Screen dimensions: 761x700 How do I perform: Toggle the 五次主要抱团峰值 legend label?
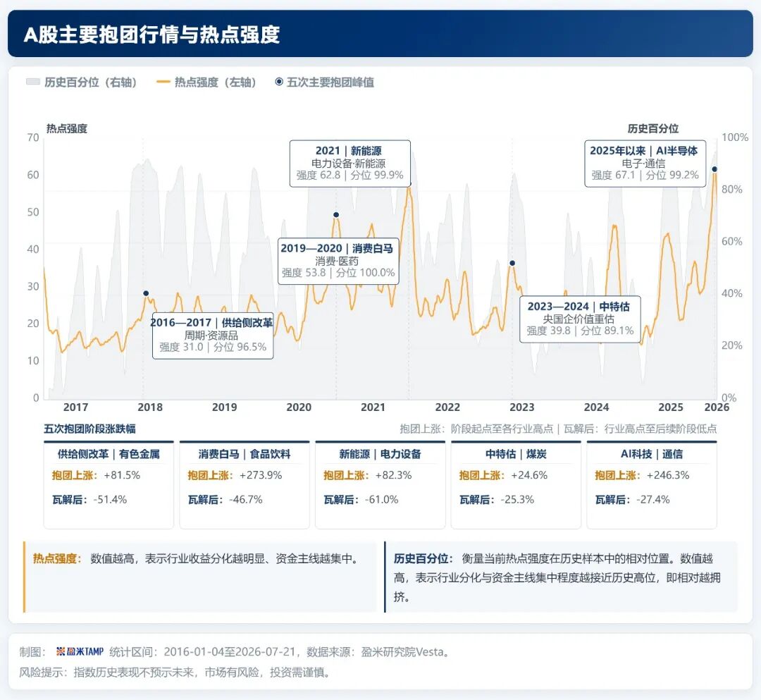point(330,82)
